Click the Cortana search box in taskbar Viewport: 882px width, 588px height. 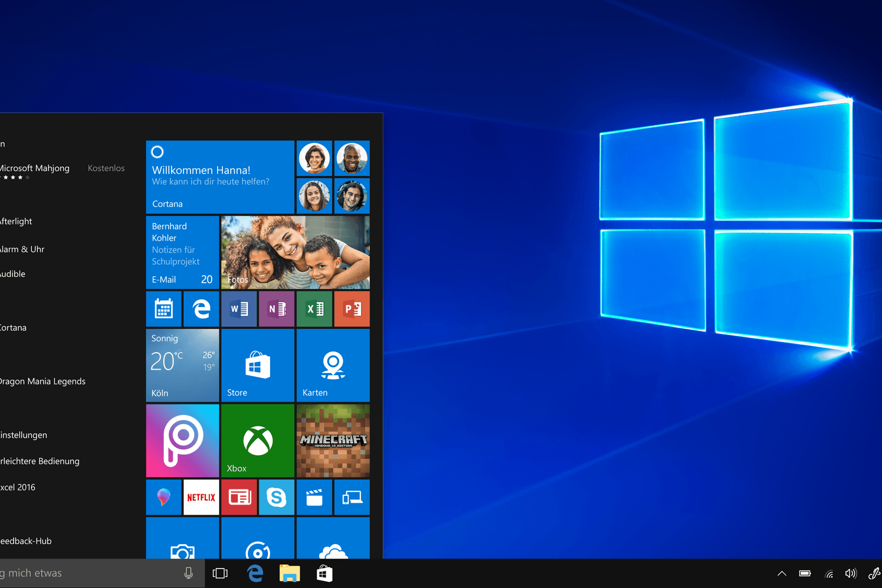pyautogui.click(x=102, y=573)
